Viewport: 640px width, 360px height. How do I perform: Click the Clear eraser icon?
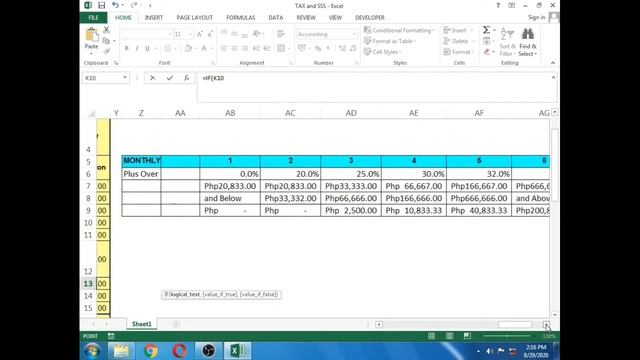[487, 51]
